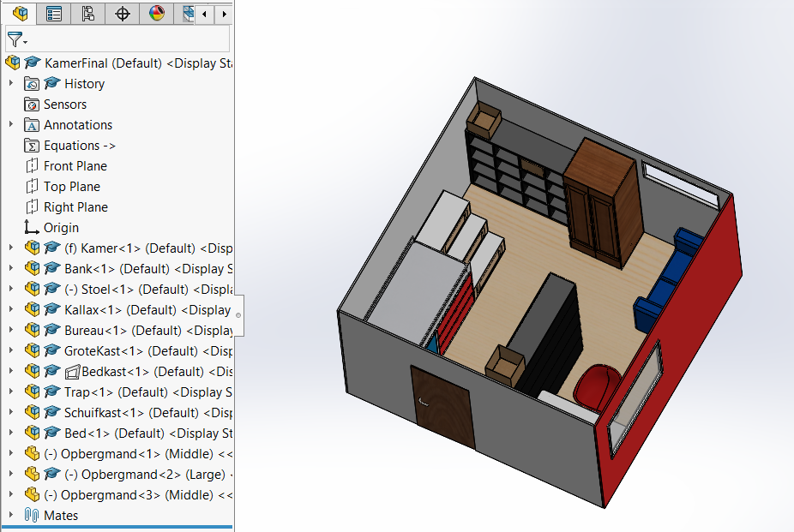Open the ConfigurationManager tab
Viewport: 794px width, 532px height.
tap(87, 13)
